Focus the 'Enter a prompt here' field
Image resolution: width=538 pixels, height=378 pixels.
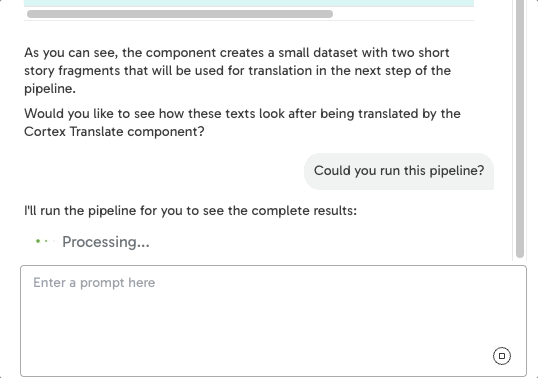[x=273, y=321]
